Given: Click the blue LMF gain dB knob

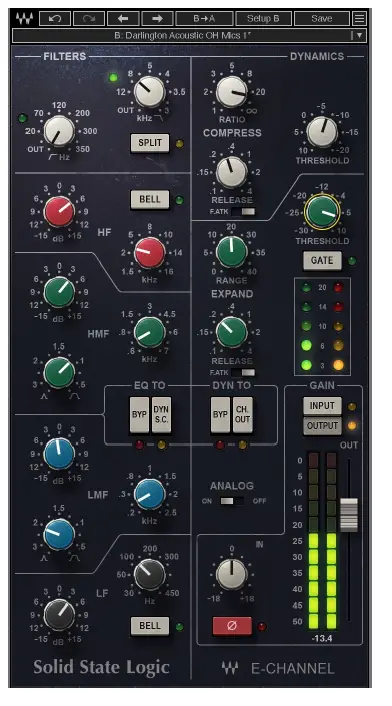Looking at the screenshot, I should pos(59,453).
